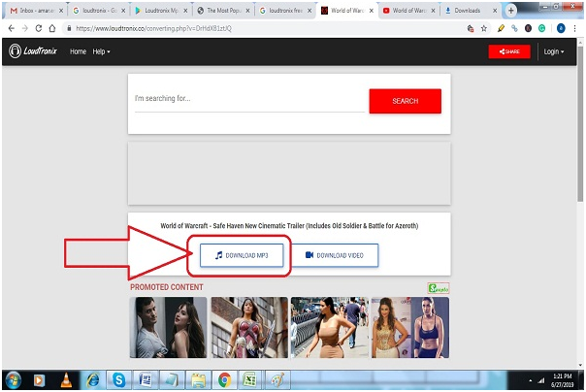
Task: Open the Windows Start menu
Action: click(x=13, y=380)
